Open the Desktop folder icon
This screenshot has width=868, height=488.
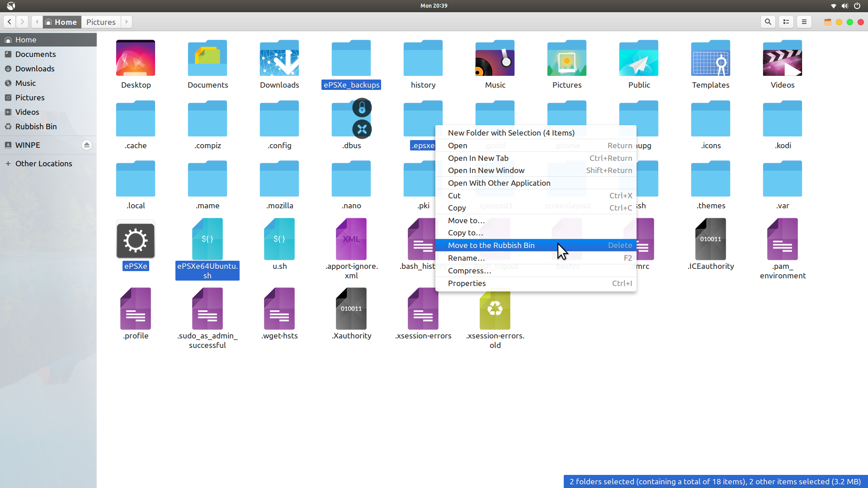(136, 58)
